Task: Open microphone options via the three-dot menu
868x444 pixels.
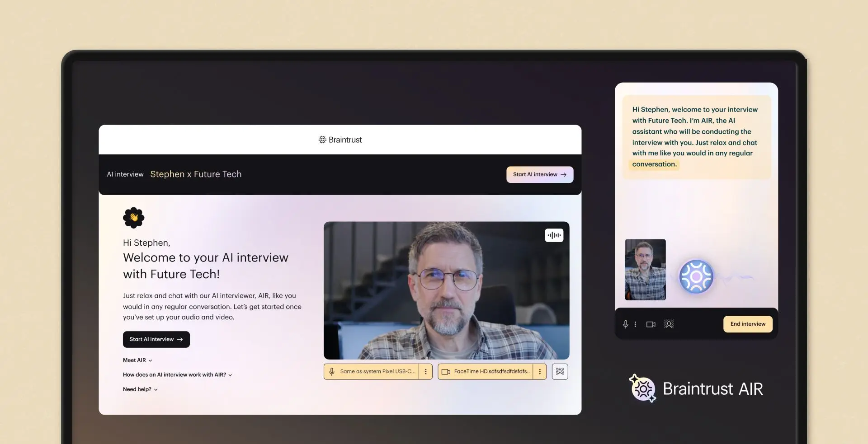Action: 425,371
